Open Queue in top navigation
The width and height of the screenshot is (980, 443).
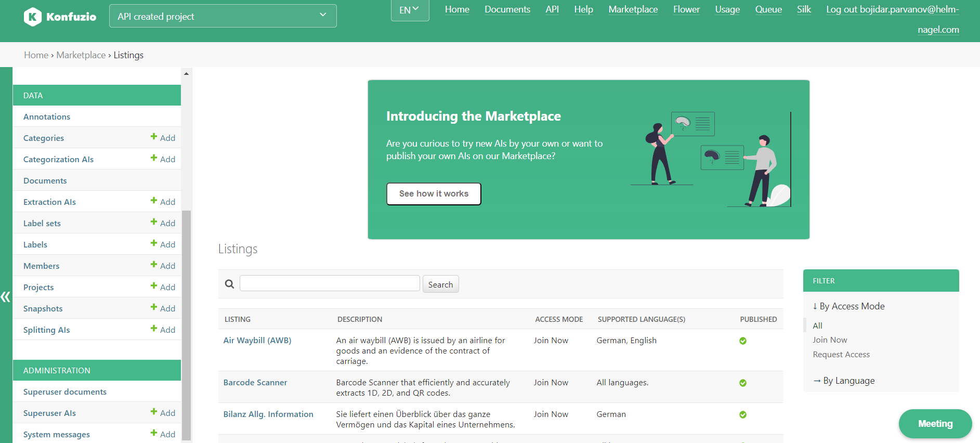coord(768,9)
